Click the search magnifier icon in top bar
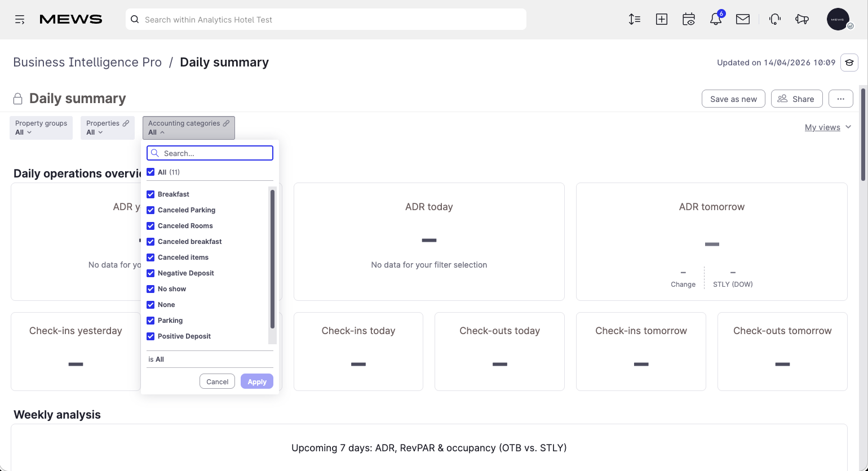 click(x=135, y=19)
